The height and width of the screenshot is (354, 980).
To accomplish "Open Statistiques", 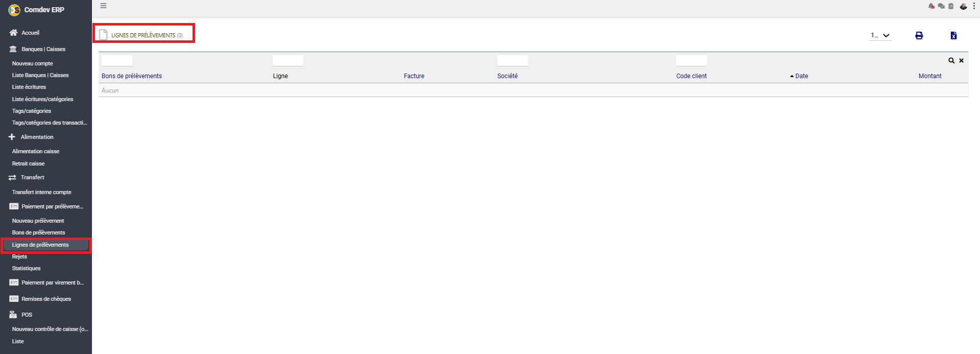I will click(26, 268).
